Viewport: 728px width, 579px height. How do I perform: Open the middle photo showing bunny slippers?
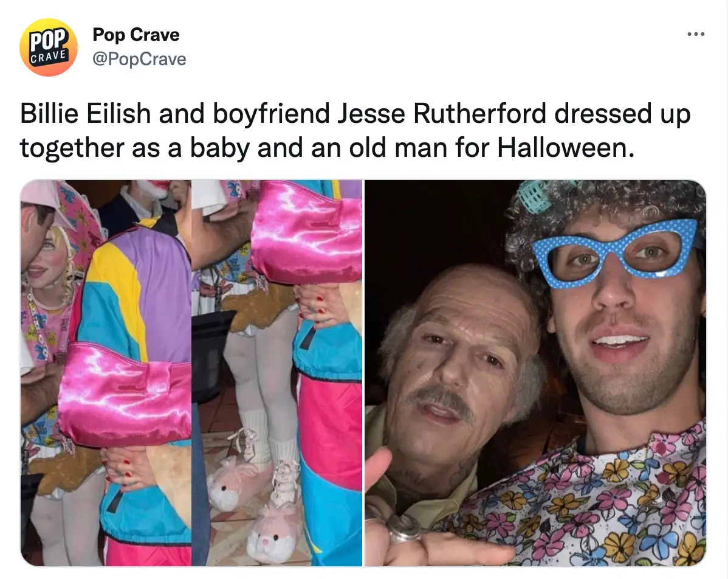coord(277,373)
